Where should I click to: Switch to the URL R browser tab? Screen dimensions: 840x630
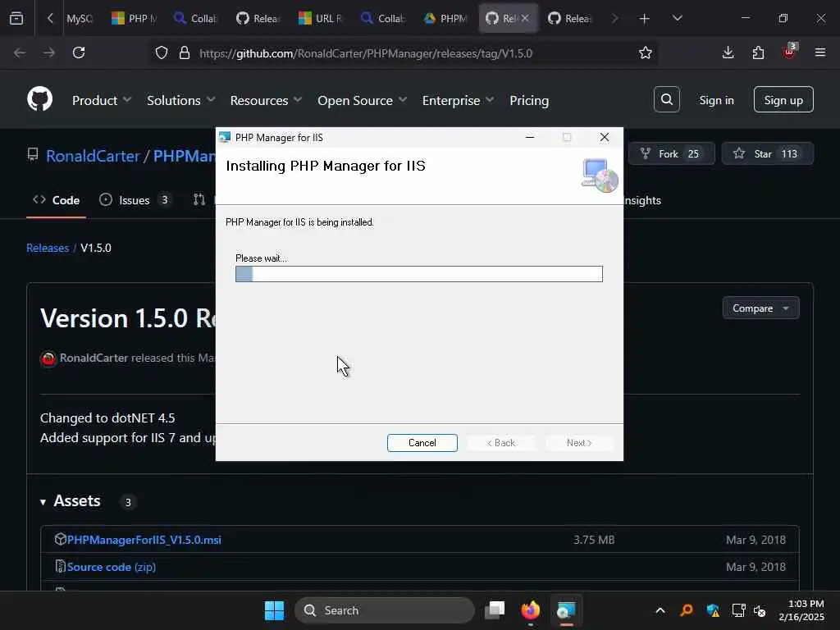click(321, 19)
